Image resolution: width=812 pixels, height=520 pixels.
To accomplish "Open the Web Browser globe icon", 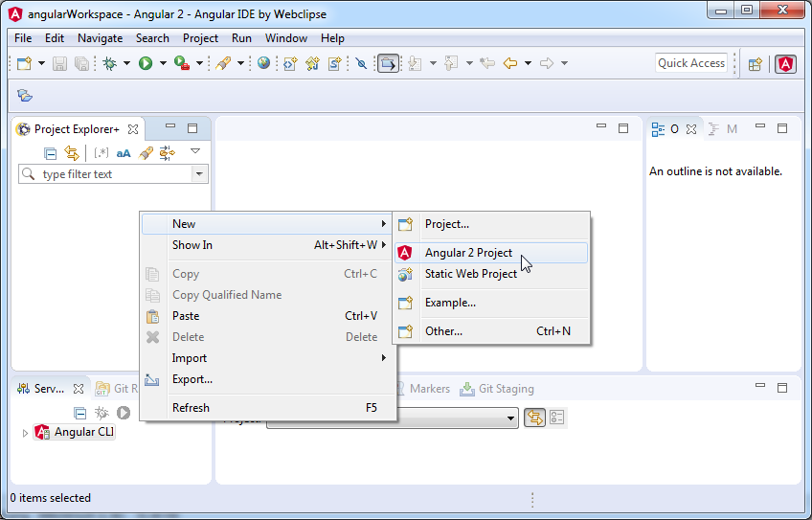I will tap(263, 63).
